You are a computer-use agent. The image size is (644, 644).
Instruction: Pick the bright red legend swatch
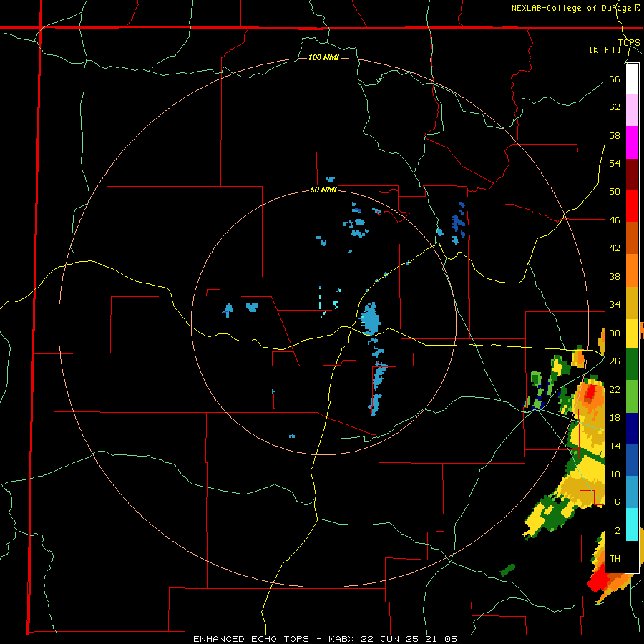632,206
